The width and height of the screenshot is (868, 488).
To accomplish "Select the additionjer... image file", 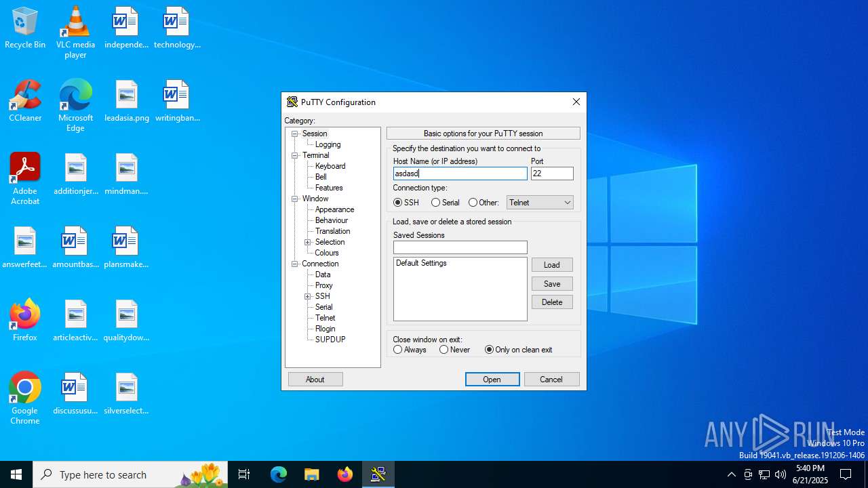I will point(76,174).
